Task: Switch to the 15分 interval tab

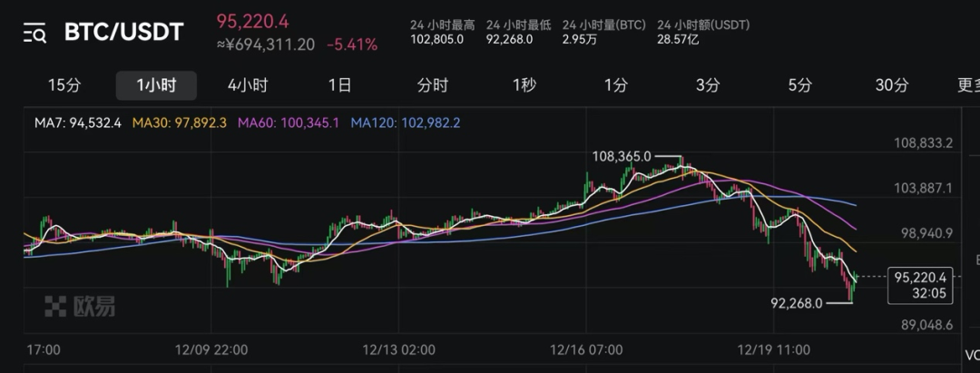Action: tap(64, 85)
